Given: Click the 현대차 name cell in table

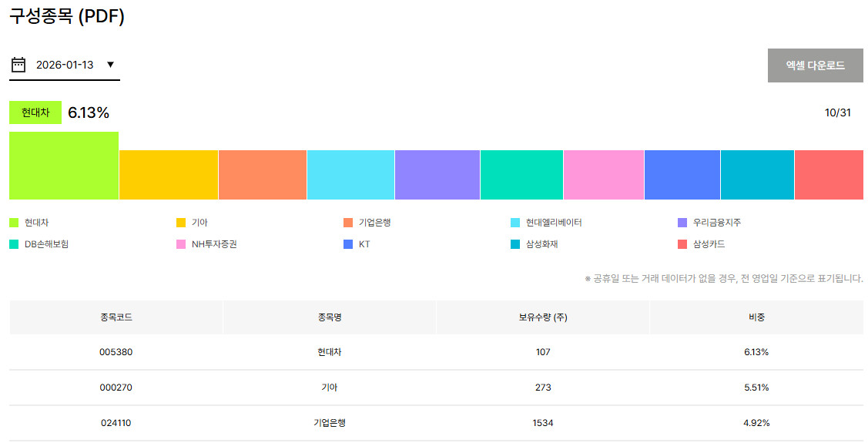Looking at the screenshot, I should (330, 352).
